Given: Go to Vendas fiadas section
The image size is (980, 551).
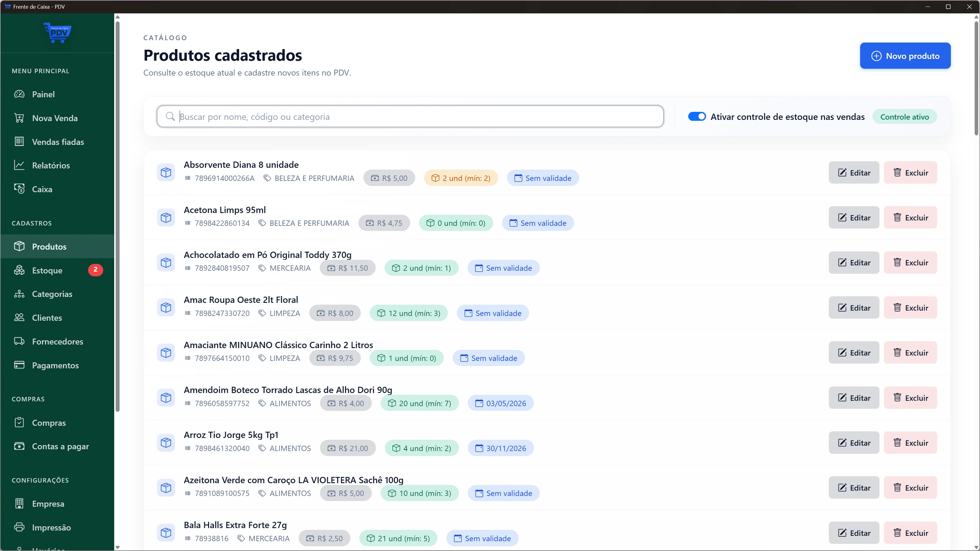Looking at the screenshot, I should pyautogui.click(x=58, y=142).
